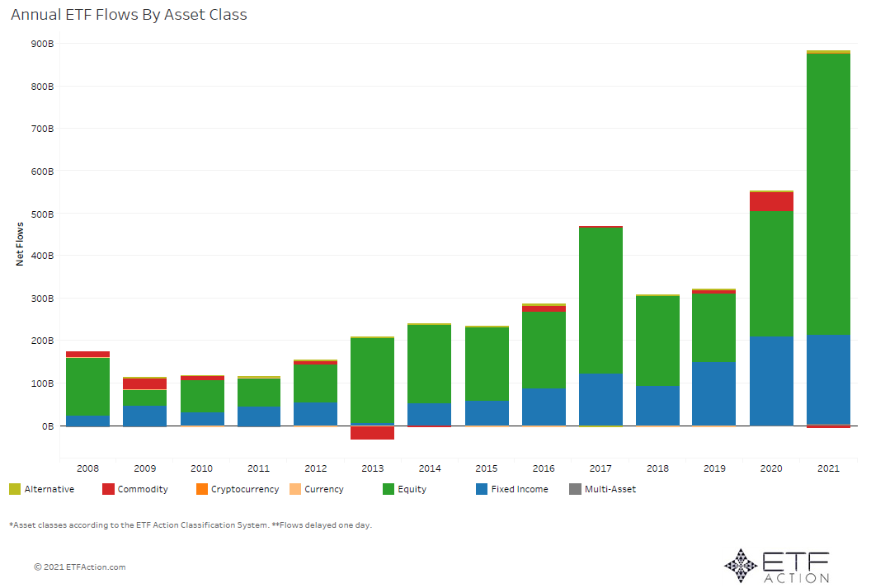This screenshot has height=588, width=871.
Task: Click the Currency legend color square
Action: [x=294, y=489]
